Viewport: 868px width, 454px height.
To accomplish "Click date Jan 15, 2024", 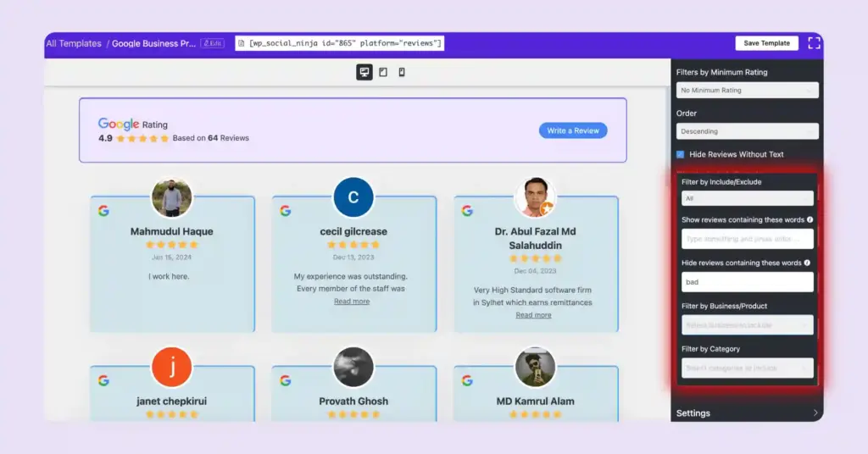I will tap(171, 257).
